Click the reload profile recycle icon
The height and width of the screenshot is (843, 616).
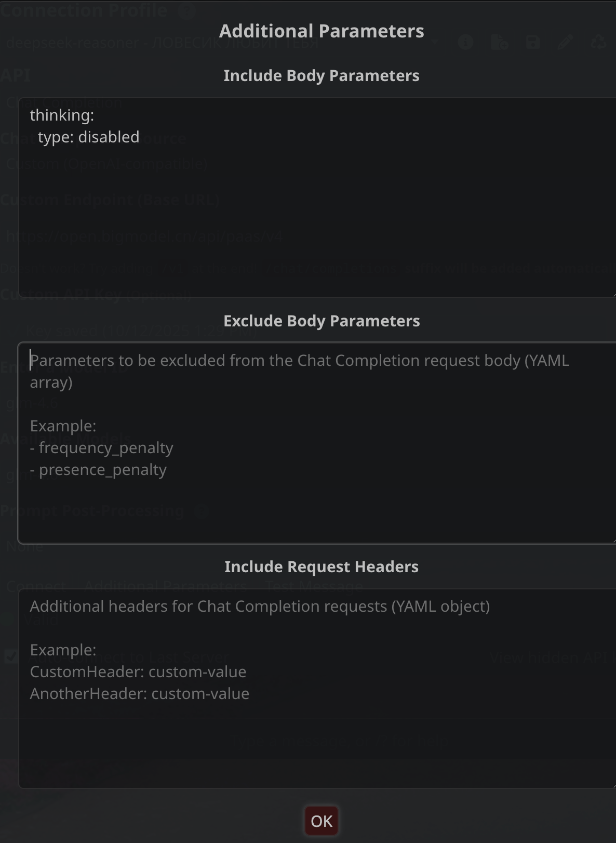599,43
